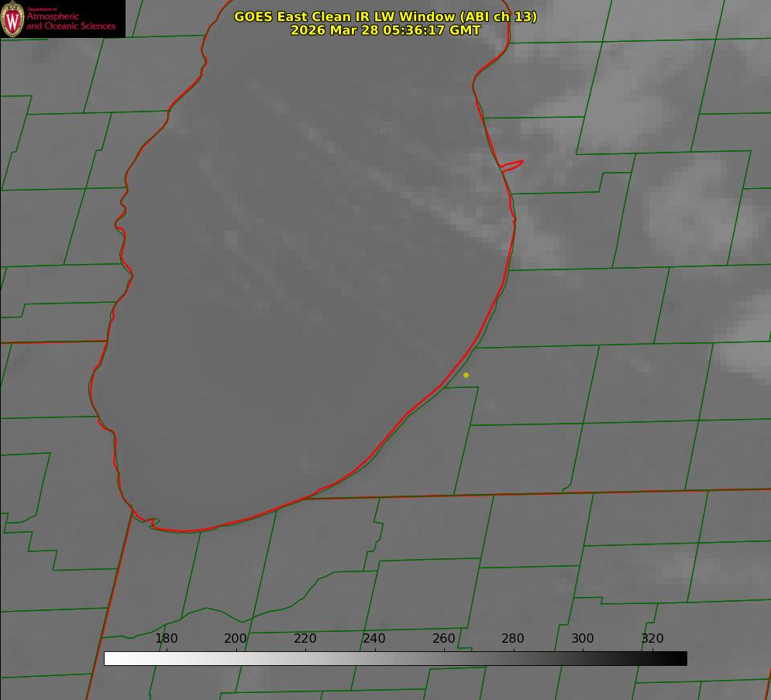Click the 260 label on the colorbar
Image resolution: width=771 pixels, height=700 pixels.
pos(444,639)
